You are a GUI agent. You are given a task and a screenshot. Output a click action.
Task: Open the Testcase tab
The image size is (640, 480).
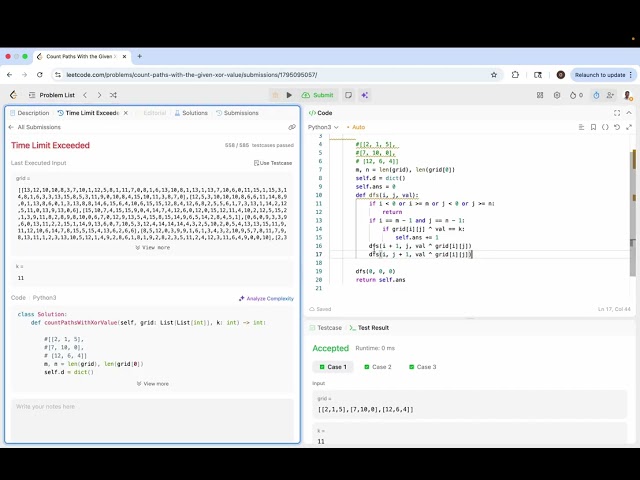326,328
